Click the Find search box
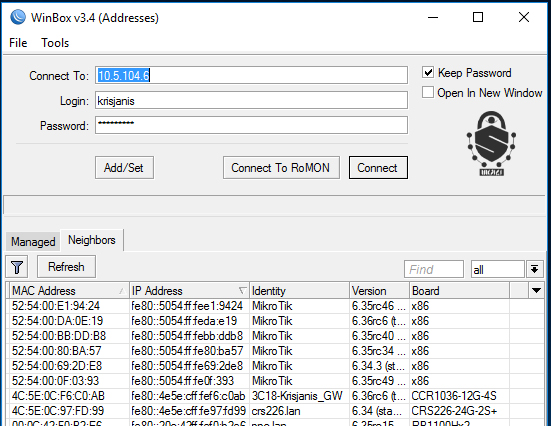Screen dimensions: 551x426 tap(434, 270)
